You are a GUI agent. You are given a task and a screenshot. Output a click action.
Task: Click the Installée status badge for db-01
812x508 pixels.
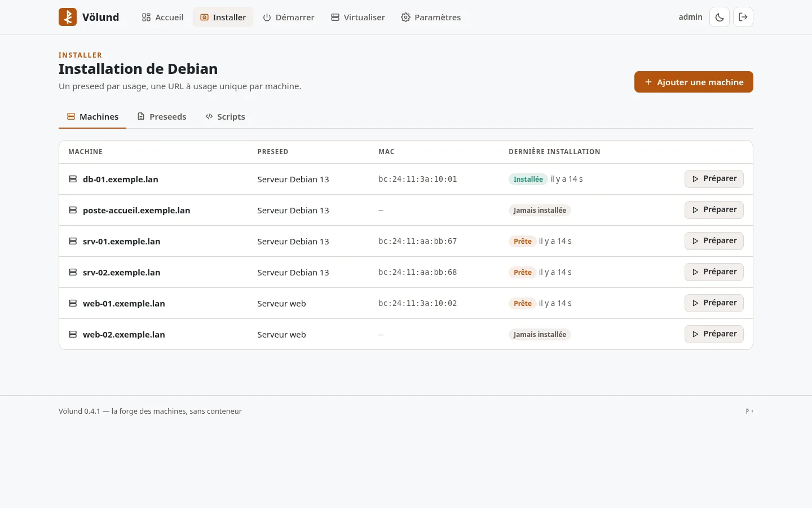[528, 179]
